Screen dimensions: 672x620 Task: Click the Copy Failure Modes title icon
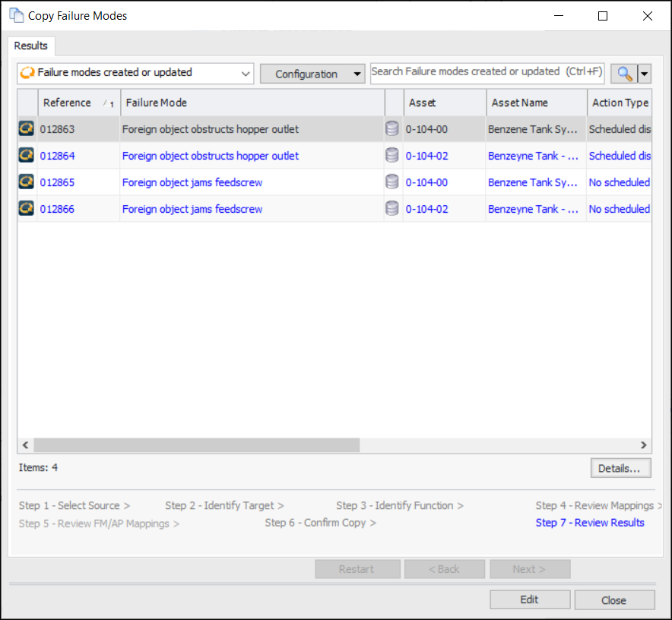tap(16, 15)
